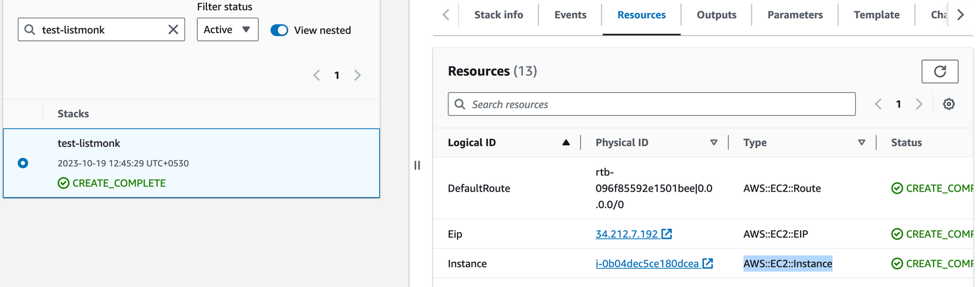
Task: Click page number 1 in the stacks pagination
Action: click(337, 75)
